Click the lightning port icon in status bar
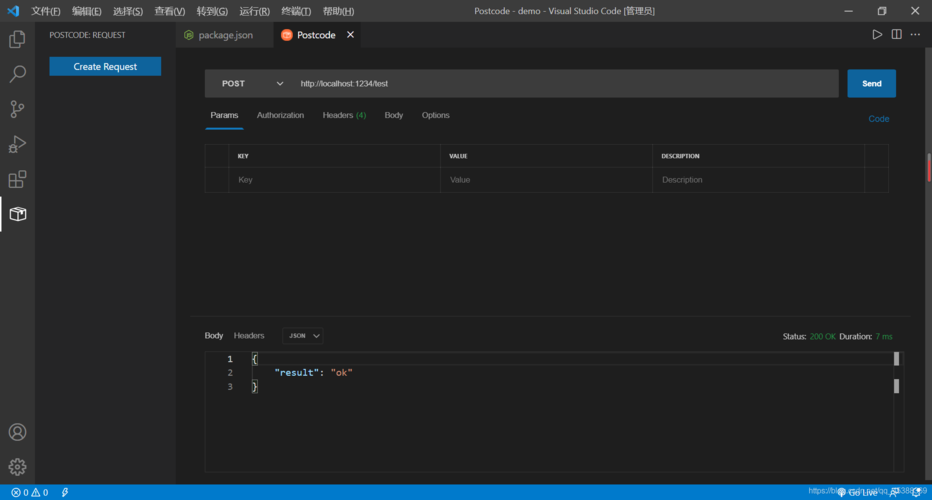The width and height of the screenshot is (932, 500). click(65, 492)
